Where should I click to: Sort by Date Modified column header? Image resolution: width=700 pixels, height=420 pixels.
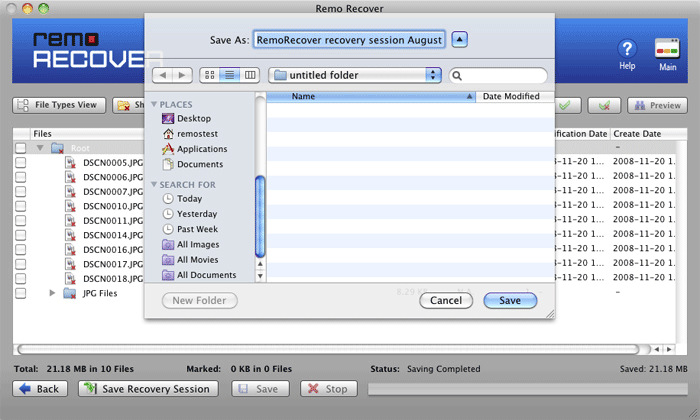[x=510, y=97]
